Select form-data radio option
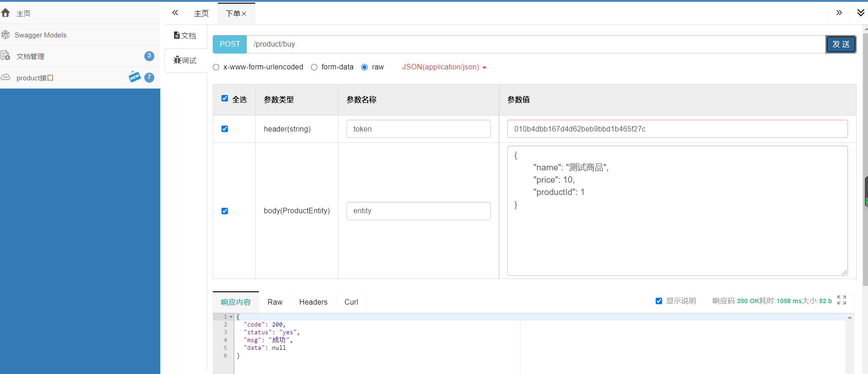868x374 pixels. (314, 67)
